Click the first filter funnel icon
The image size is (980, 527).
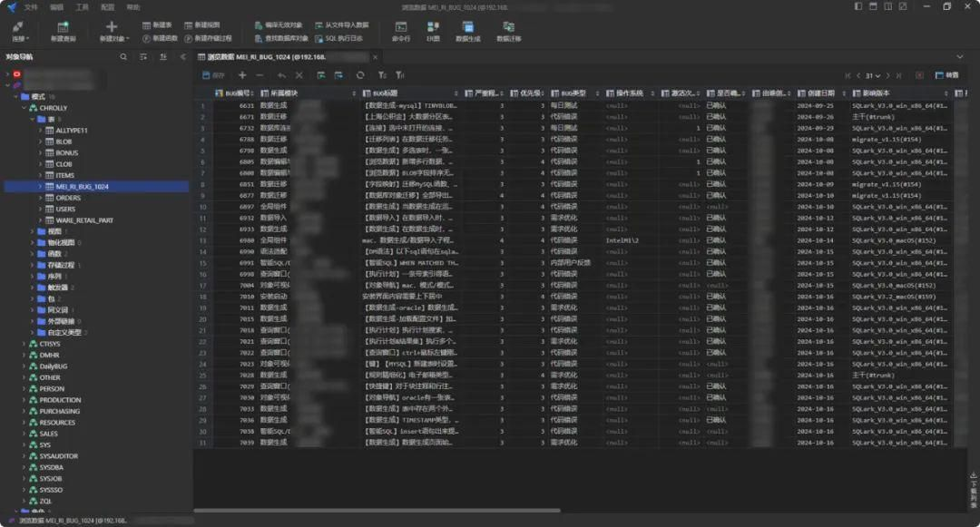[x=382, y=75]
